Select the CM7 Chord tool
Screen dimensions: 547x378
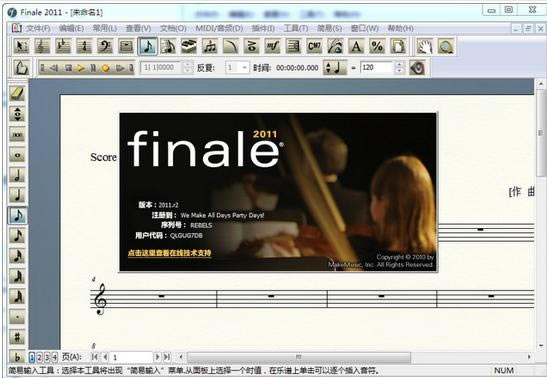point(315,46)
